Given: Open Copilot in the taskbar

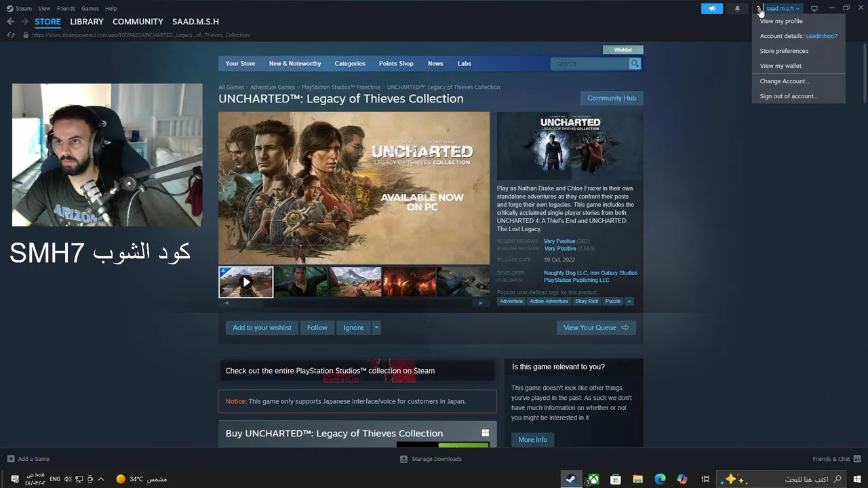Looking at the screenshot, I should coord(682,479).
